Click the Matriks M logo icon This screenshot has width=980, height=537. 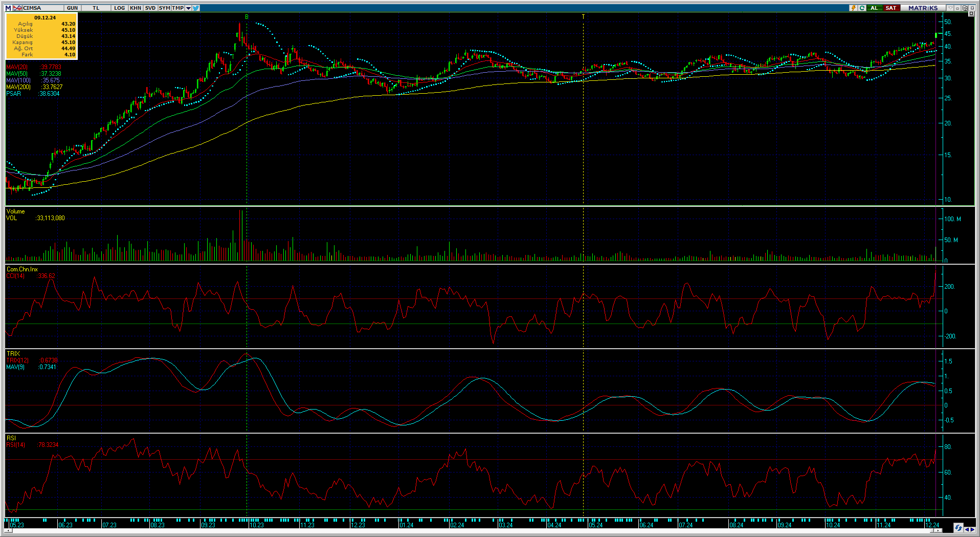coord(8,8)
